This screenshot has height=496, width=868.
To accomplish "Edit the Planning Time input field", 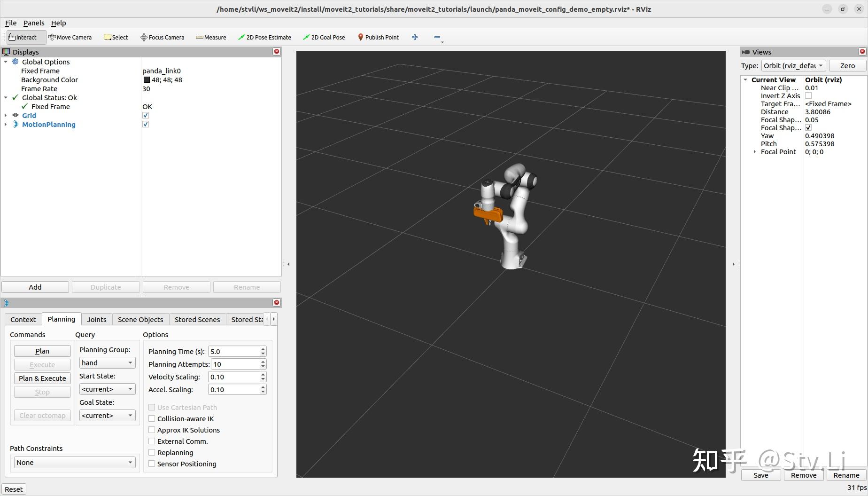I will [233, 351].
